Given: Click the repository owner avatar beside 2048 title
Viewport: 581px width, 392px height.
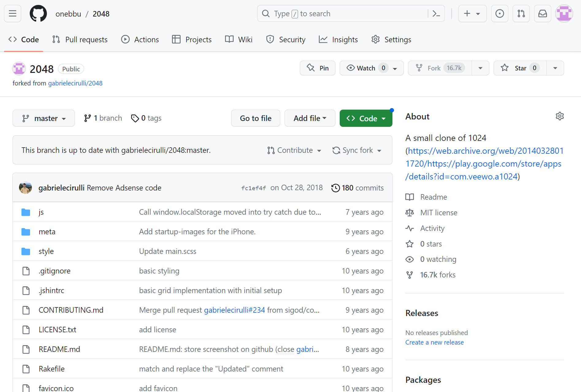Looking at the screenshot, I should (19, 69).
